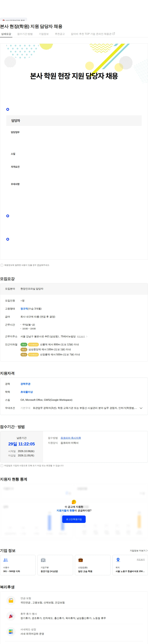Click the map pin icon on 위치 card
The width and height of the screenshot is (148, 644).
[118, 560]
